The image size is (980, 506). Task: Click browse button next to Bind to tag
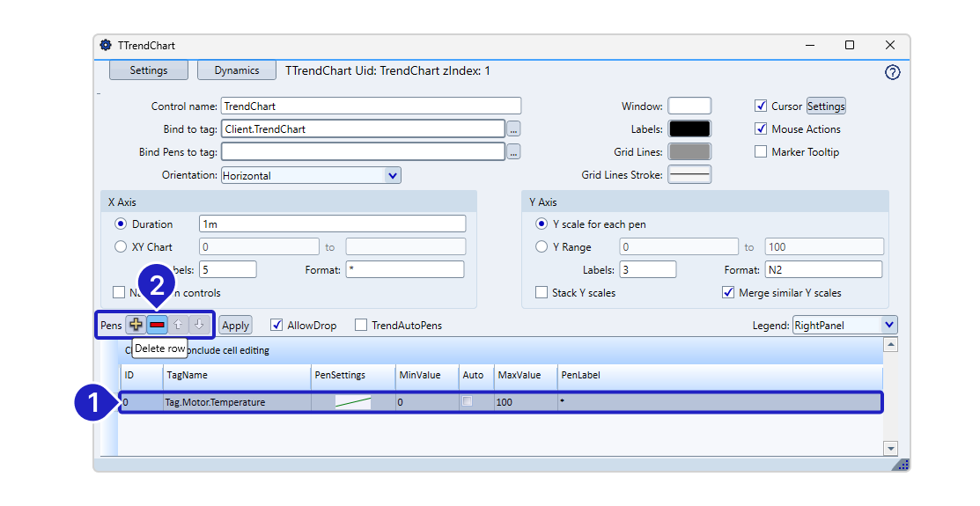click(514, 129)
